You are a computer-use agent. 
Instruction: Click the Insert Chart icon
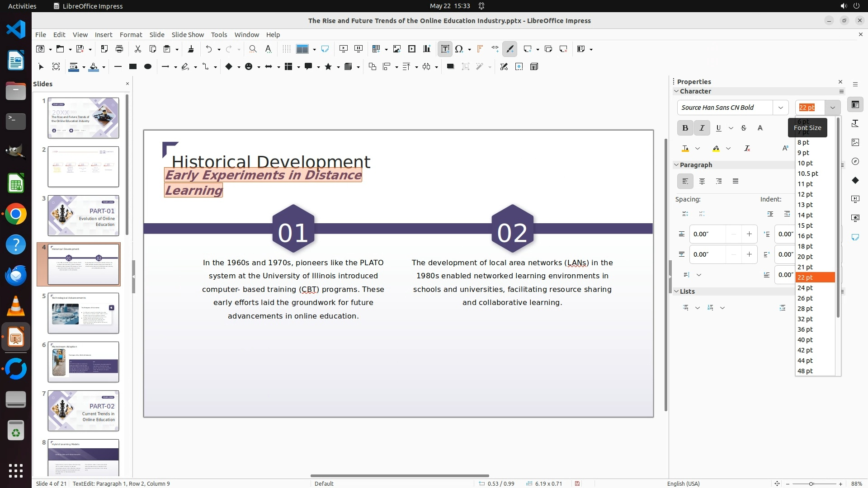pos(427,49)
